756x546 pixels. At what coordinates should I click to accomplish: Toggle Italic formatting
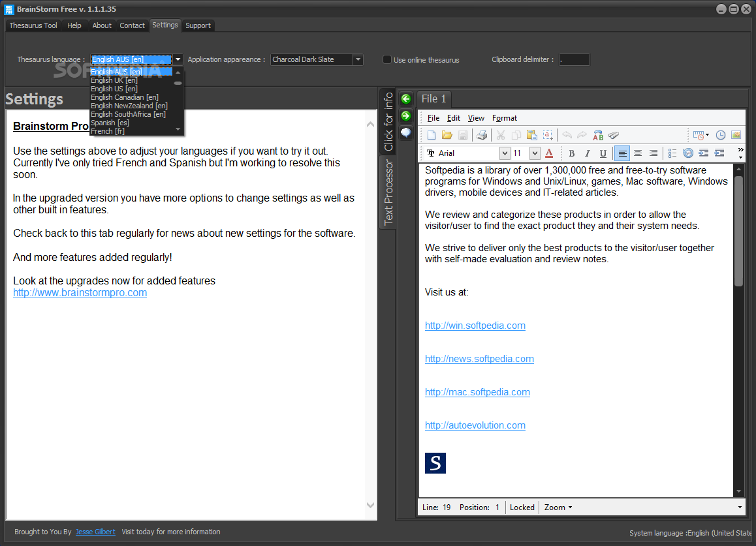(x=588, y=153)
